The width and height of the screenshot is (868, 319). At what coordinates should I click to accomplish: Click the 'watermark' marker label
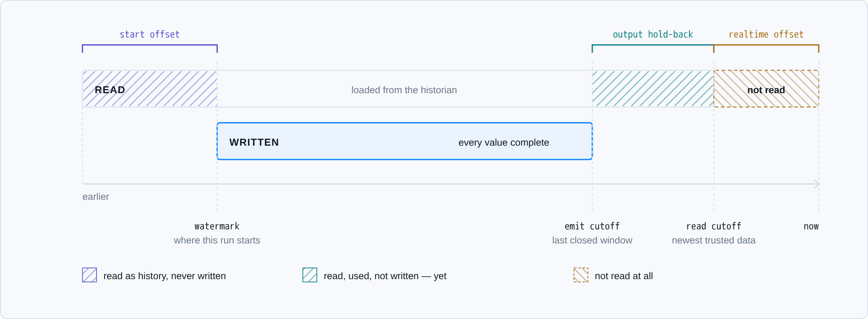[x=217, y=226]
